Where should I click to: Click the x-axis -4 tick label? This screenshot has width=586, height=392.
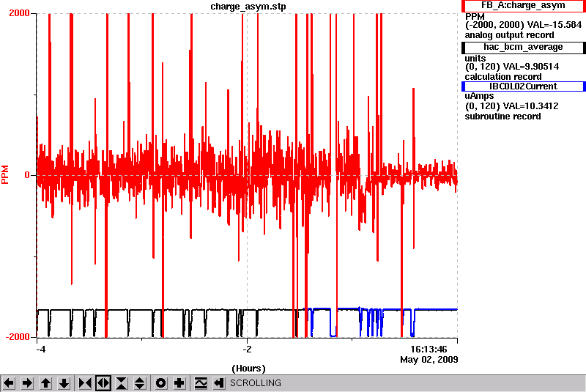(41, 350)
